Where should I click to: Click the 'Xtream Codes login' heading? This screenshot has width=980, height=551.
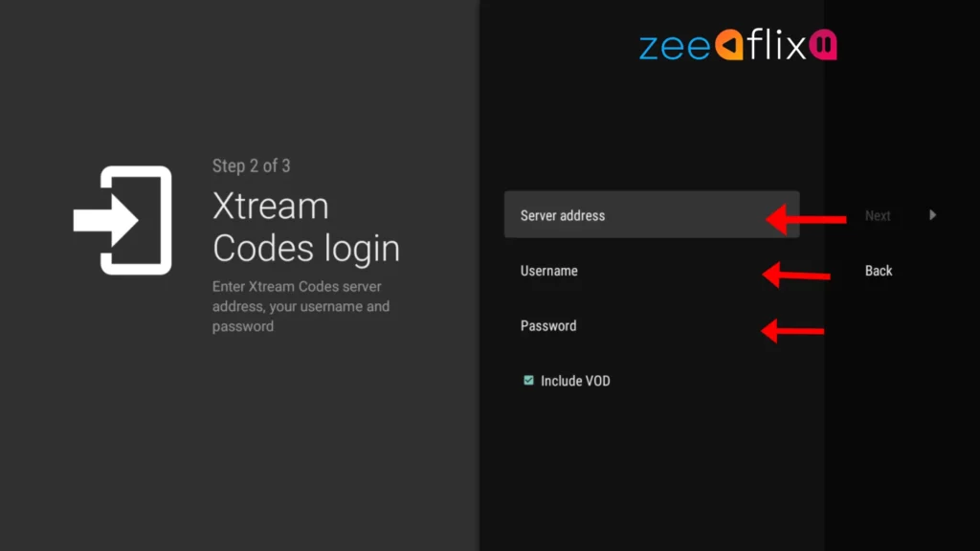(305, 227)
